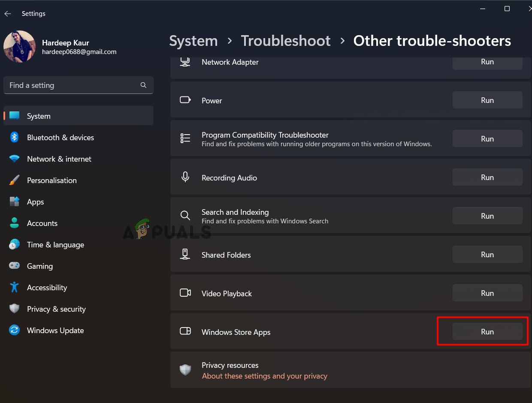Image resolution: width=532 pixels, height=403 pixels.
Task: Run the Power troubleshooter
Action: tap(487, 100)
